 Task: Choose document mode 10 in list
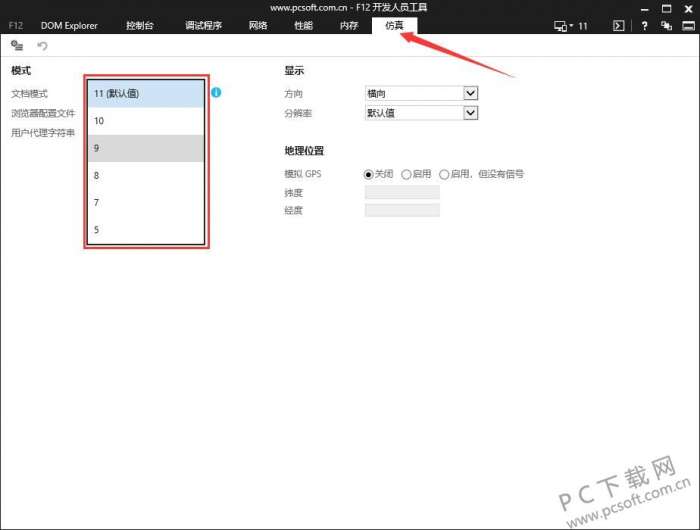point(146,121)
